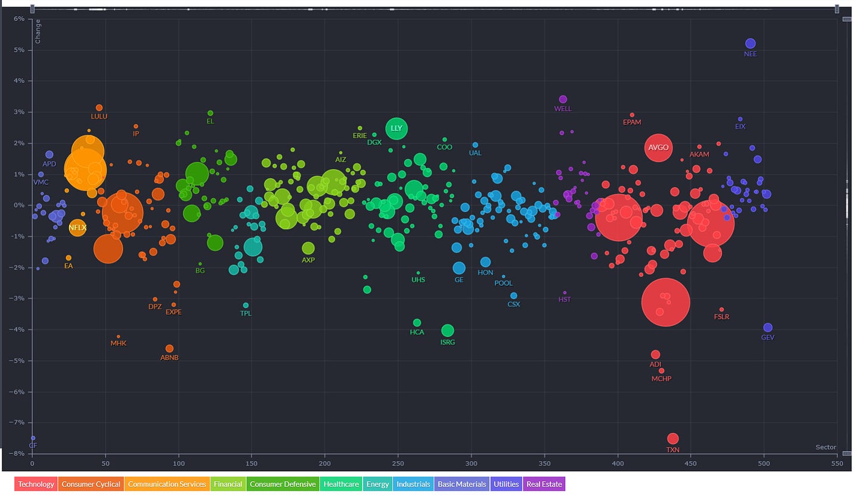The image size is (868, 495).
Task: Click the left handle of the top range slider
Action: [33, 10]
